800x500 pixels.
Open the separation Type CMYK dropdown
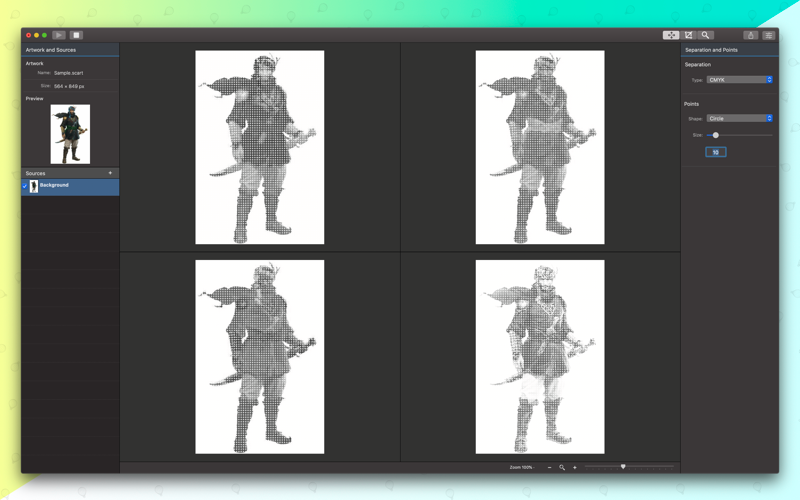[x=739, y=80]
